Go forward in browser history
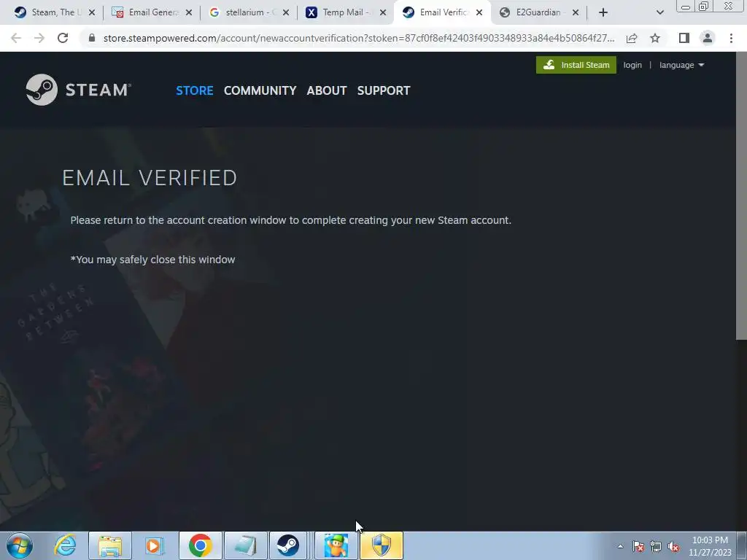 39,38
